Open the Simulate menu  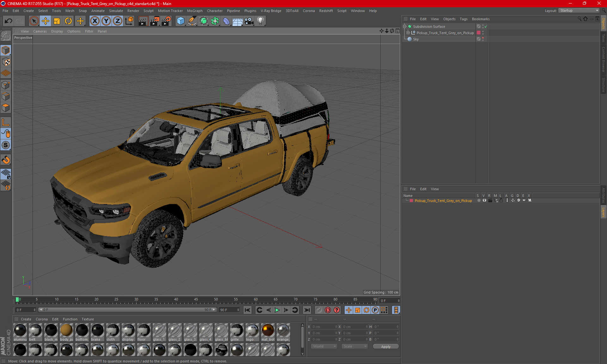pos(116,11)
